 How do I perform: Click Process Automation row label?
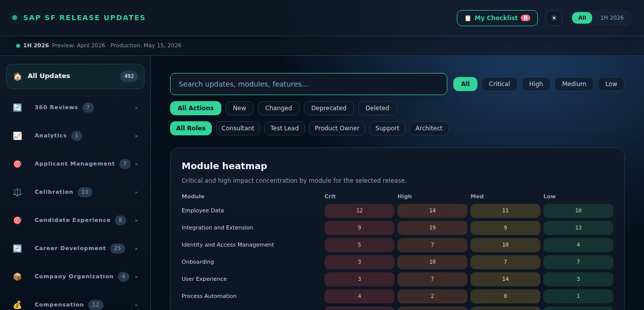click(209, 296)
